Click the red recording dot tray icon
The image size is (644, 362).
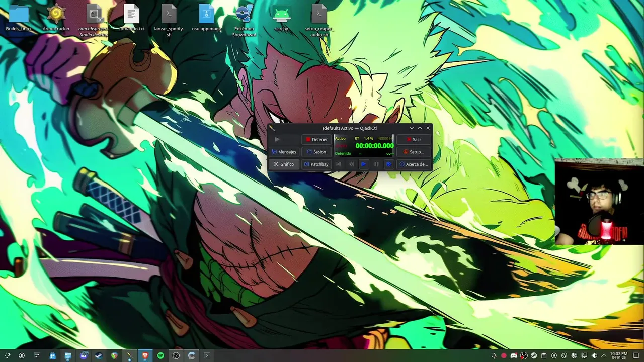pyautogui.click(x=504, y=356)
